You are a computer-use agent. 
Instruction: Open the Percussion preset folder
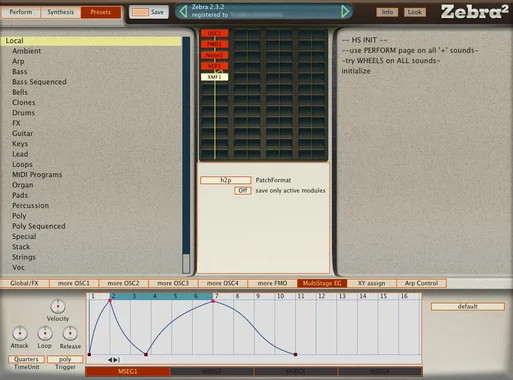pos(31,206)
